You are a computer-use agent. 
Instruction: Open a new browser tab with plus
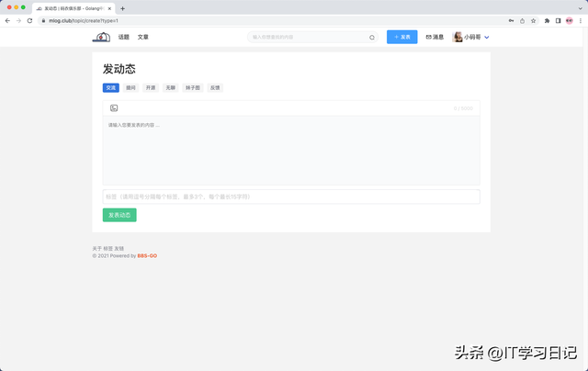pyautogui.click(x=122, y=8)
